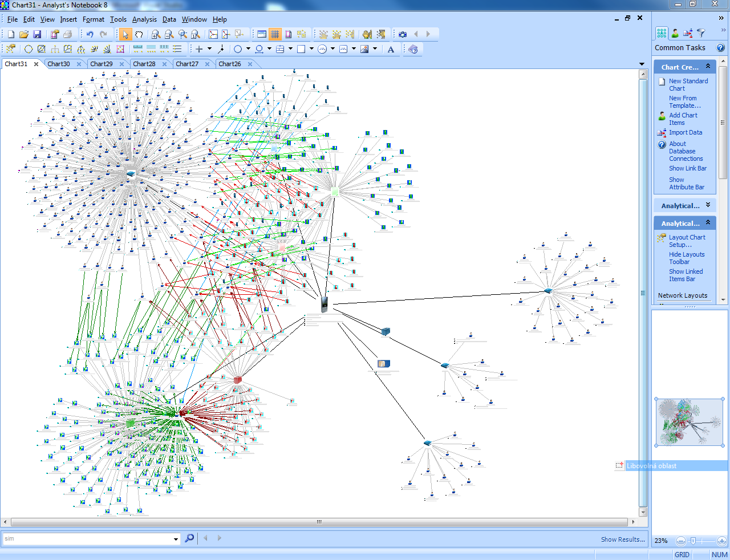The width and height of the screenshot is (730, 560).
Task: Run search with magnifier icon beside sim
Action: click(x=189, y=538)
